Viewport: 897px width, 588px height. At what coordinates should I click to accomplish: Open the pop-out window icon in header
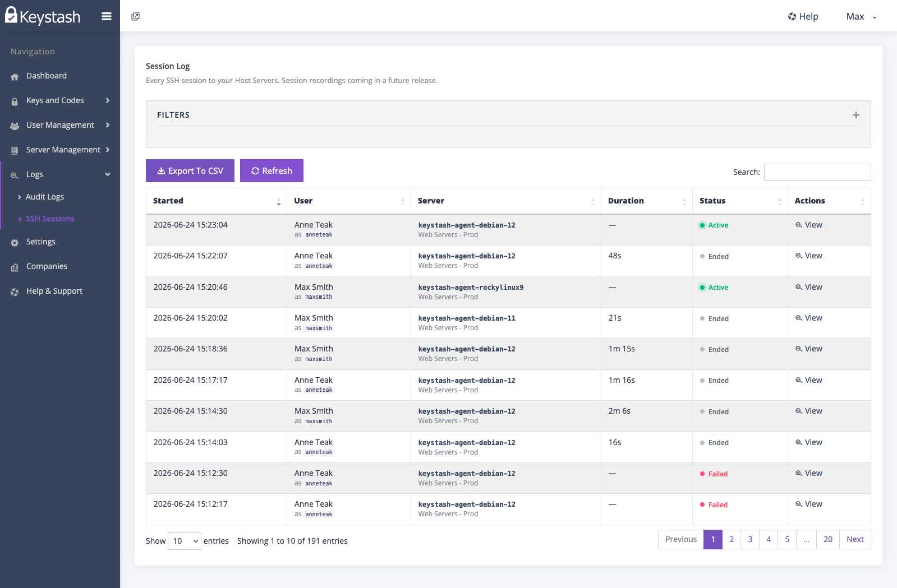tap(135, 16)
